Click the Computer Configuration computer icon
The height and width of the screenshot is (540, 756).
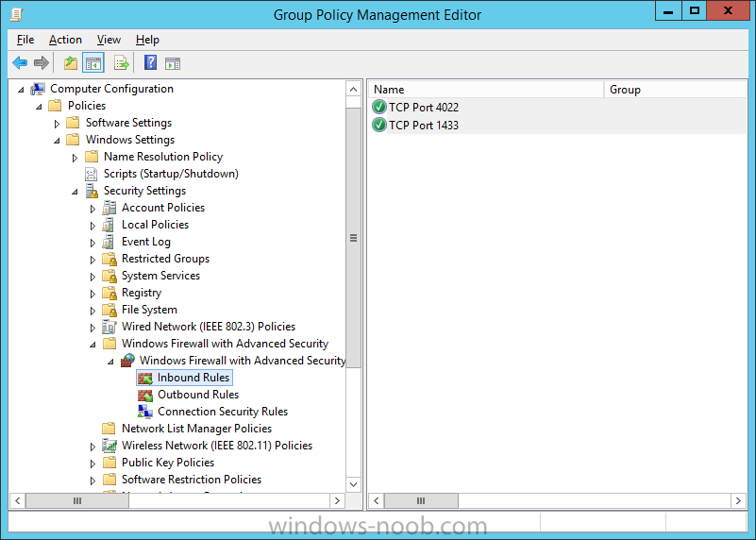38,89
